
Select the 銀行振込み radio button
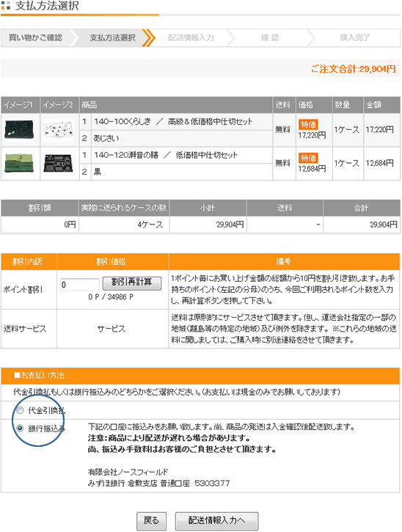click(21, 429)
